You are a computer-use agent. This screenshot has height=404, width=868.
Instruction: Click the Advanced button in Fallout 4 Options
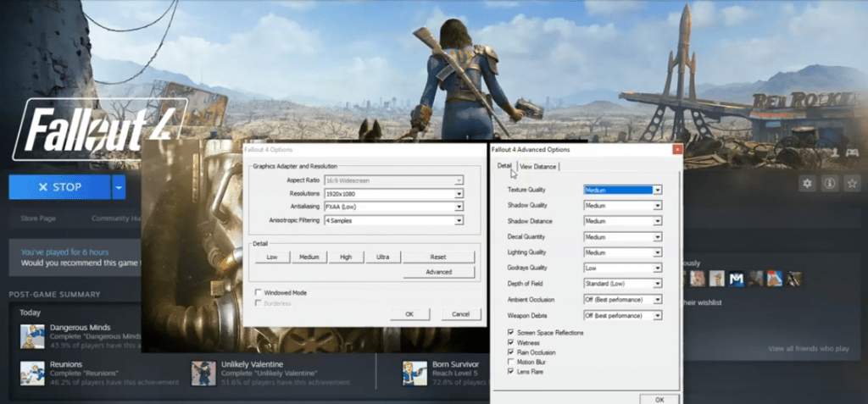tap(438, 272)
